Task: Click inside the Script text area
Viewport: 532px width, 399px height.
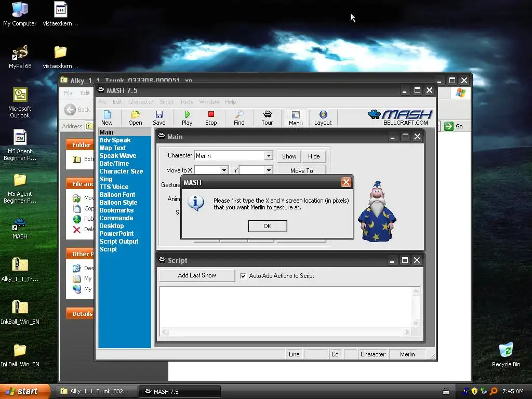Action: coord(286,308)
